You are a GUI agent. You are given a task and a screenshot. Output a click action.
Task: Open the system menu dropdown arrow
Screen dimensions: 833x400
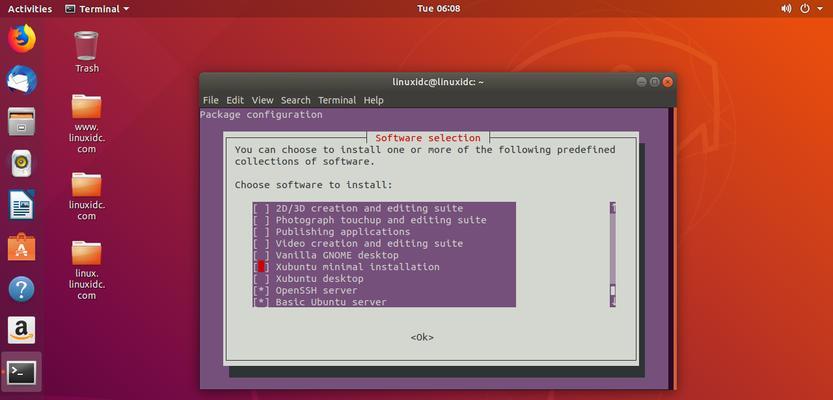point(820,8)
